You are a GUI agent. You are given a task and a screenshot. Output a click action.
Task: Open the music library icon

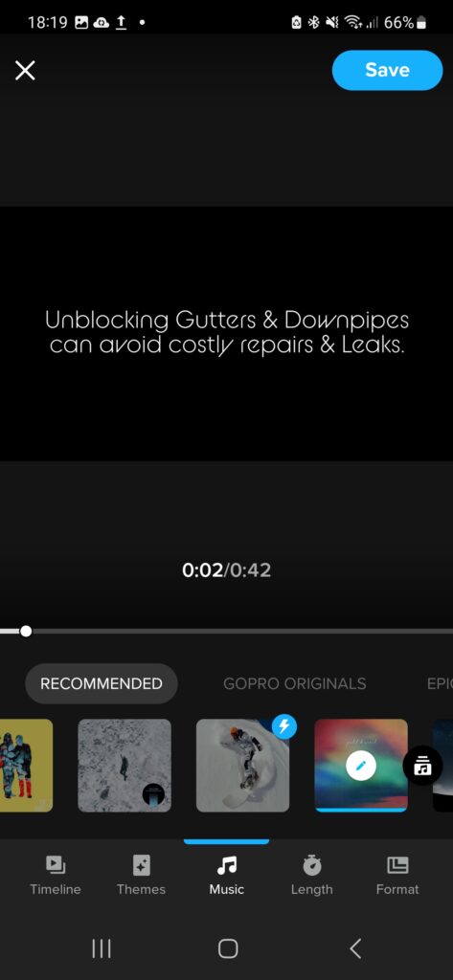[422, 765]
